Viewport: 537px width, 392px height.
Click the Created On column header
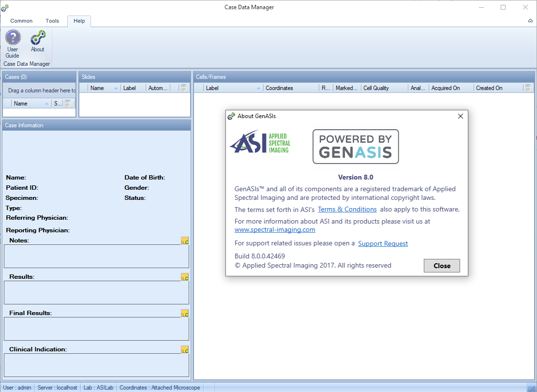(498, 88)
